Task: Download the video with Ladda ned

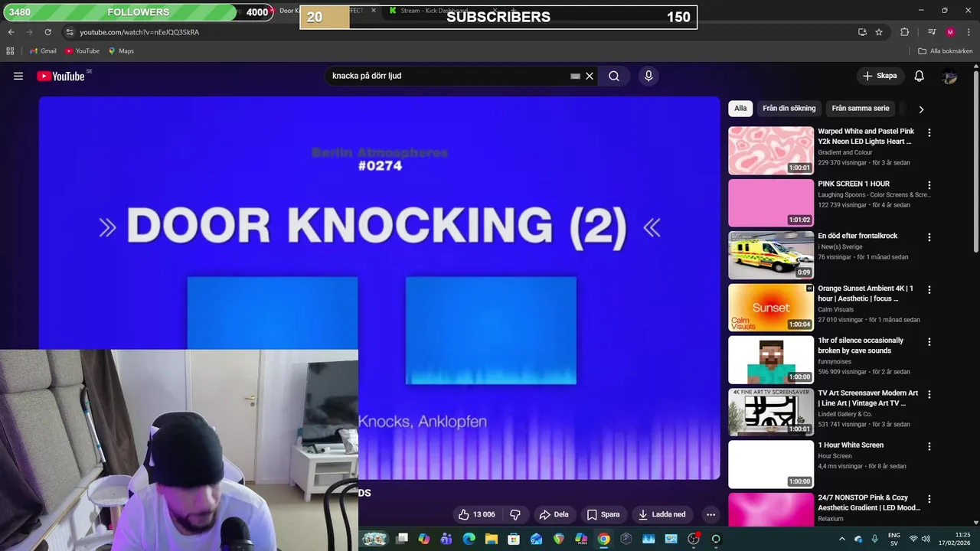Action: pyautogui.click(x=662, y=514)
